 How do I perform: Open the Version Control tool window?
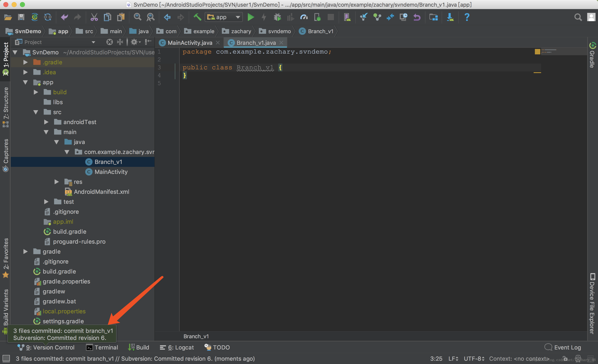46,347
